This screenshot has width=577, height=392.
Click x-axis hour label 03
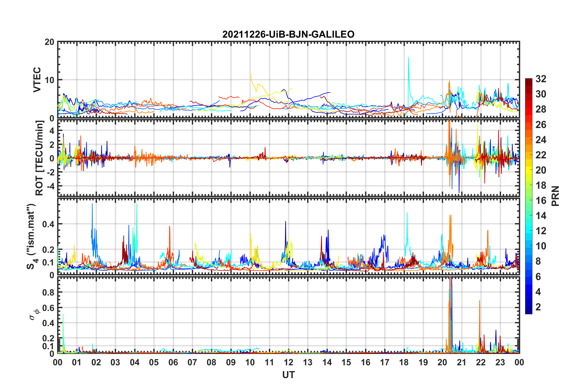(115, 362)
